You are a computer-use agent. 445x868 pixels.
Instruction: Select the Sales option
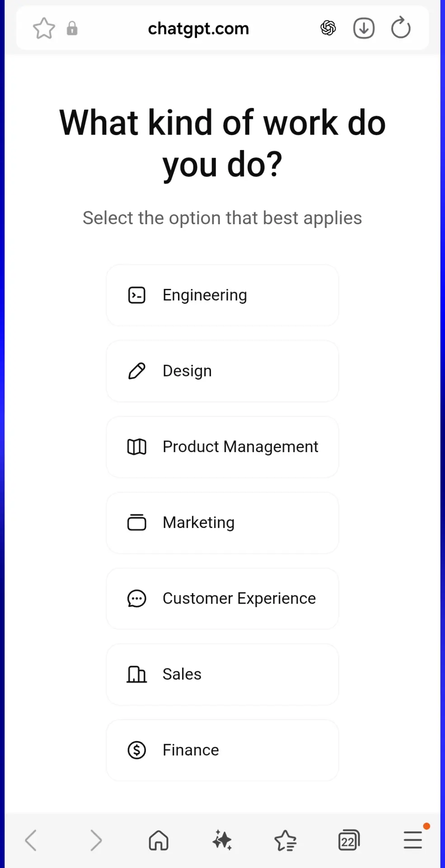pyautogui.click(x=222, y=675)
